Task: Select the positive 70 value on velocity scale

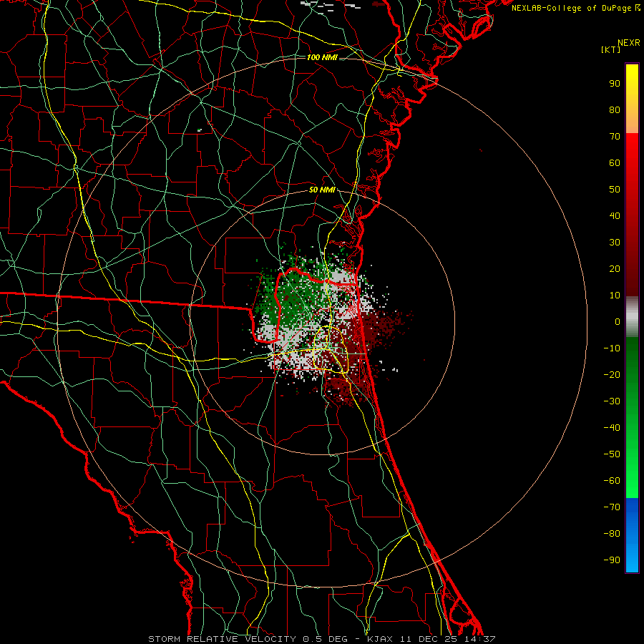Action: (615, 137)
